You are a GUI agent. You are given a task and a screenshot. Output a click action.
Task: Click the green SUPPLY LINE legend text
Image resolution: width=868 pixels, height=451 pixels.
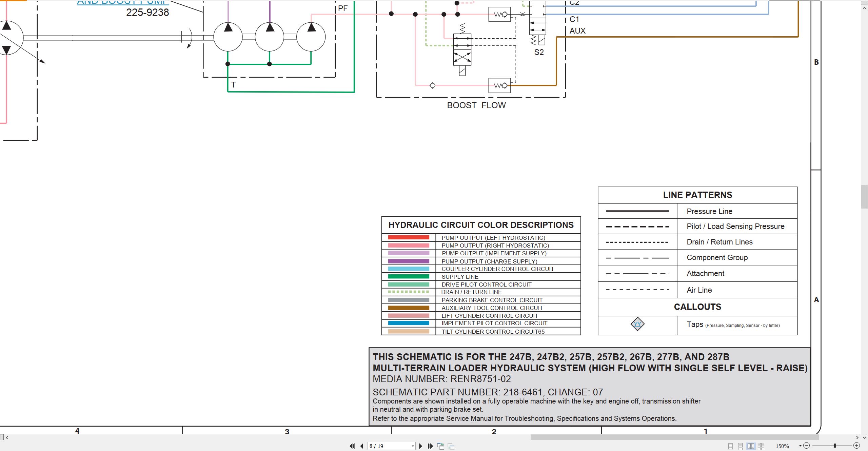coord(460,277)
